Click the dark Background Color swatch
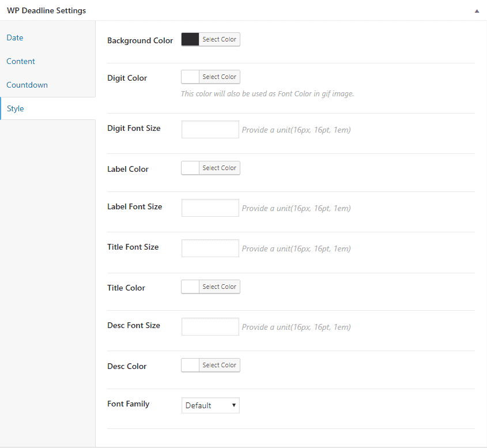The image size is (487, 448). (x=190, y=39)
